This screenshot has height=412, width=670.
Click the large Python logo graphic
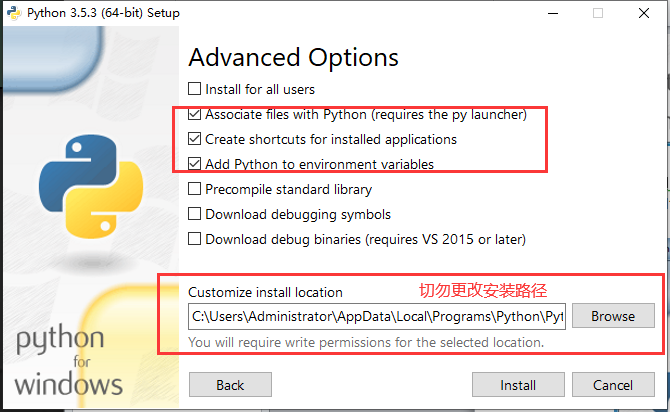pyautogui.click(x=91, y=186)
